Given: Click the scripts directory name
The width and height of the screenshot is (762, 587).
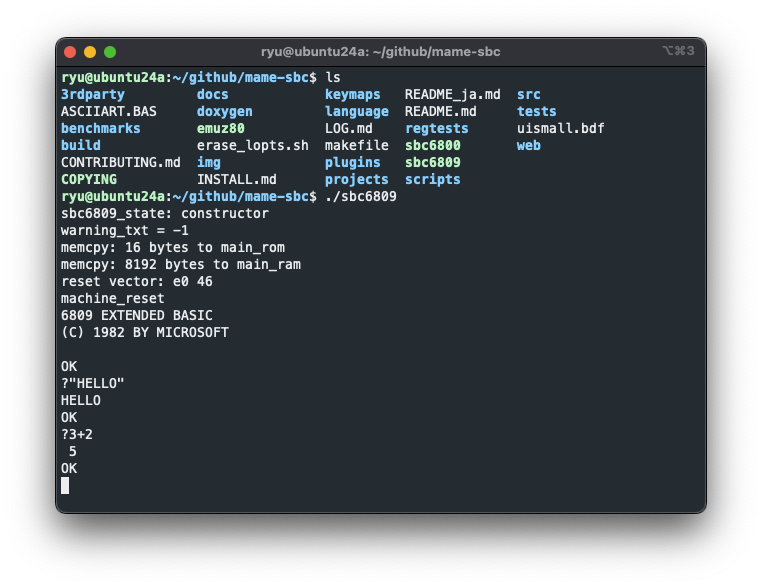Looking at the screenshot, I should click(433, 179).
